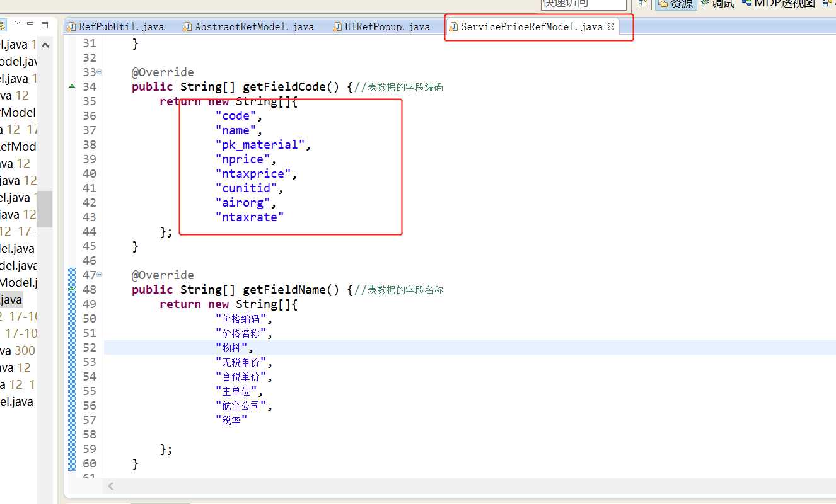Click the left panel scrollbar up arrow
Viewport: 836px width, 504px height.
click(x=45, y=45)
